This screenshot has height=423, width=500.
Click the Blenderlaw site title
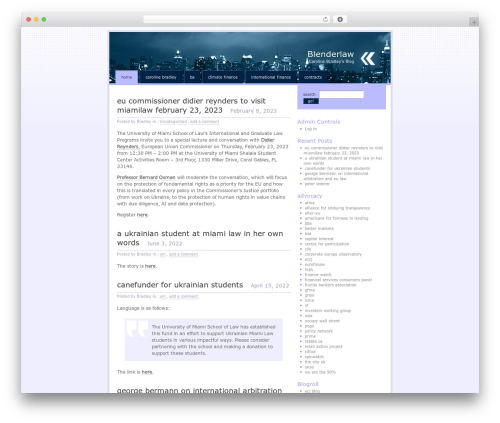tap(331, 54)
